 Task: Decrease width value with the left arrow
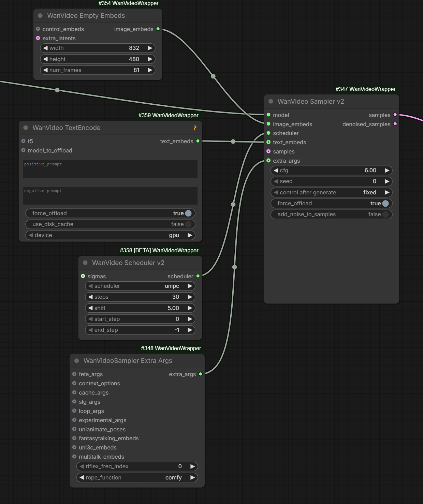45,48
